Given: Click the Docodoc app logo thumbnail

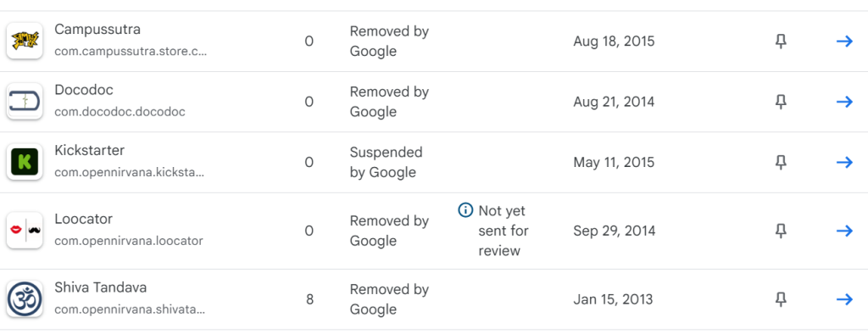Looking at the screenshot, I should tap(25, 102).
